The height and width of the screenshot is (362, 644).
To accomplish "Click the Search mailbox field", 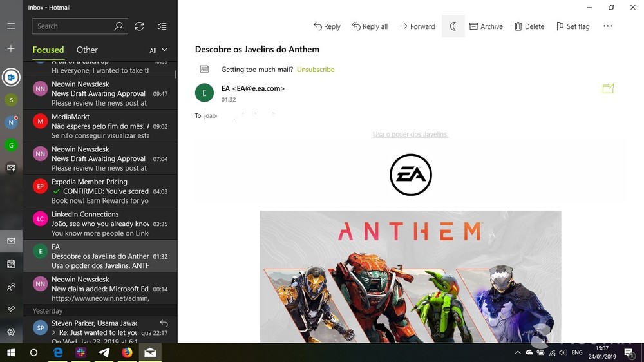I will 80,26.
